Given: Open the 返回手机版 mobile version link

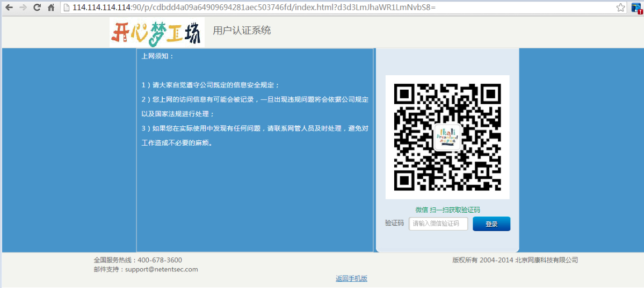Looking at the screenshot, I should 351,278.
